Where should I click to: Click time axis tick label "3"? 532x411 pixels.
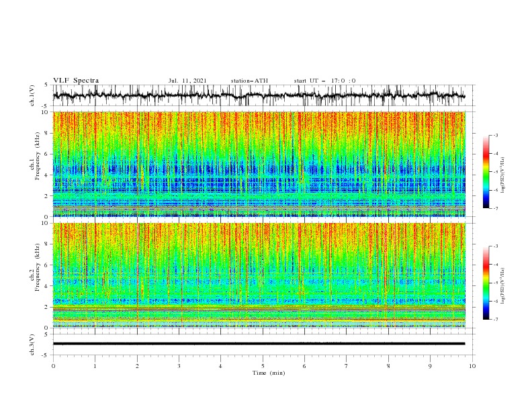(x=179, y=366)
